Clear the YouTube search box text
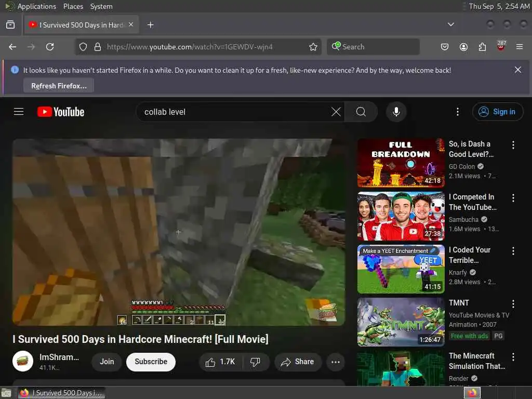 coord(336,112)
